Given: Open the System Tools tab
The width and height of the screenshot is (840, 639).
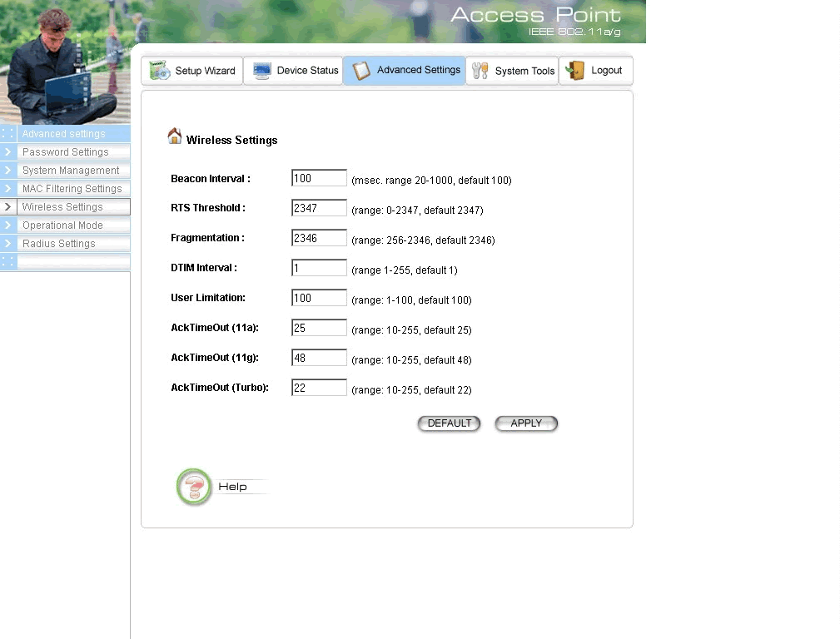Looking at the screenshot, I should [x=512, y=71].
